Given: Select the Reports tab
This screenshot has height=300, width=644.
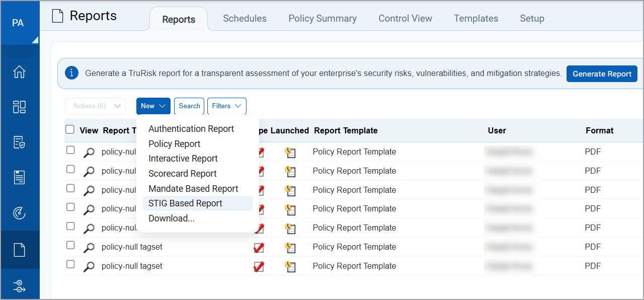Looking at the screenshot, I should (x=179, y=19).
